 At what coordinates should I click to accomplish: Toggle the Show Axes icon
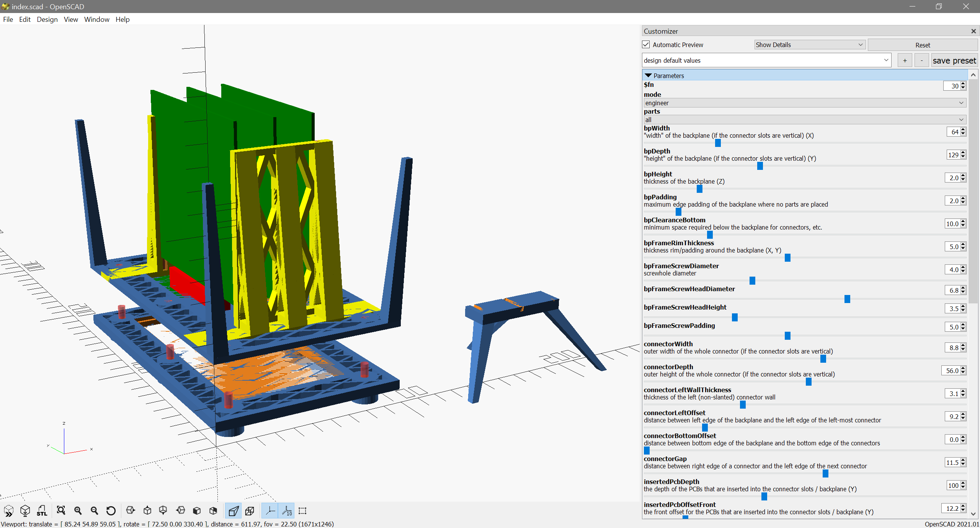270,510
